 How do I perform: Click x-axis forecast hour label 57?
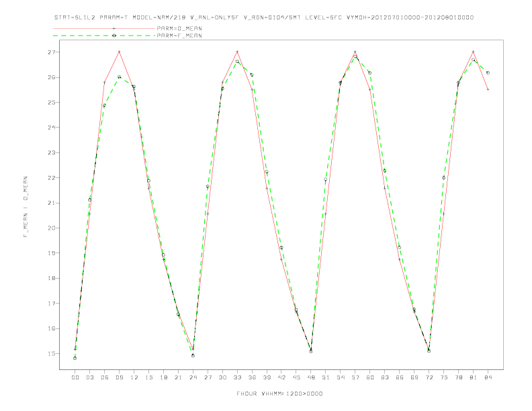[355, 377]
